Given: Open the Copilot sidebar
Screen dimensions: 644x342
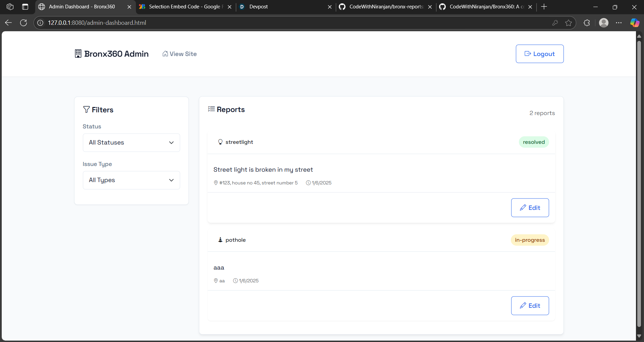Looking at the screenshot, I should tap(635, 23).
